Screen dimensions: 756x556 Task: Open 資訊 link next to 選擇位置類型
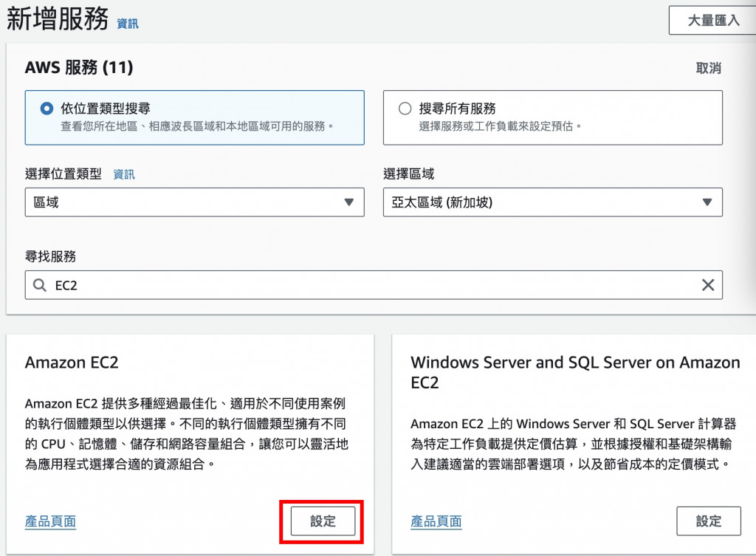coord(124,174)
